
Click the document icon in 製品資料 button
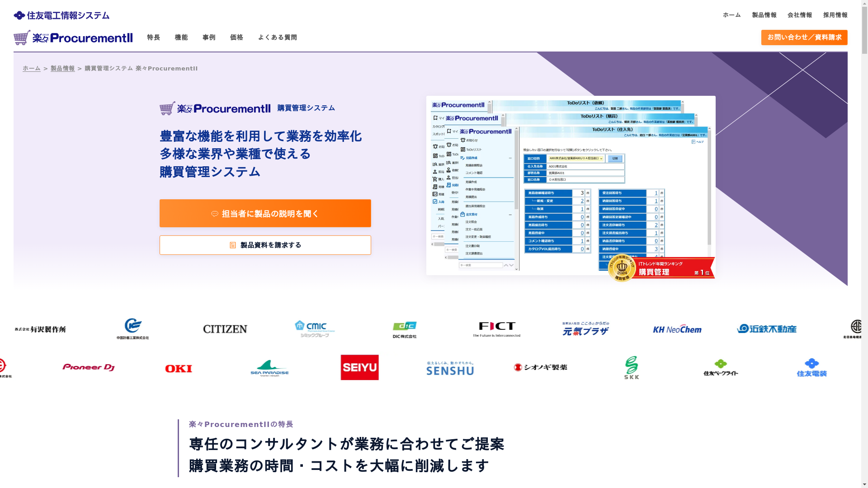[x=233, y=245]
